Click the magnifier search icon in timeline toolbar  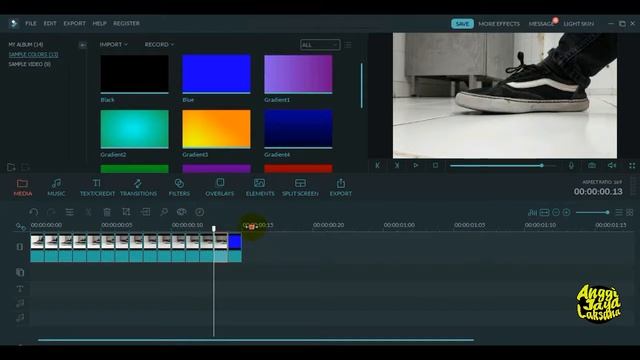164,212
